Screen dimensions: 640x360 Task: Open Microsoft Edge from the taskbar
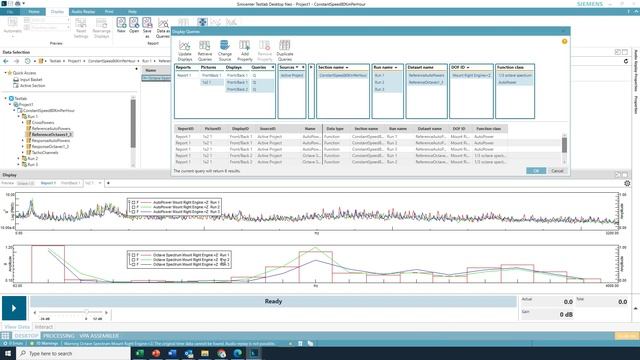pyautogui.click(x=238, y=353)
